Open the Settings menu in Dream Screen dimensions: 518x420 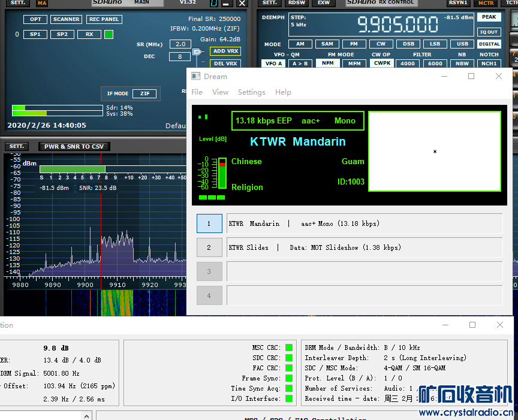[x=251, y=92]
